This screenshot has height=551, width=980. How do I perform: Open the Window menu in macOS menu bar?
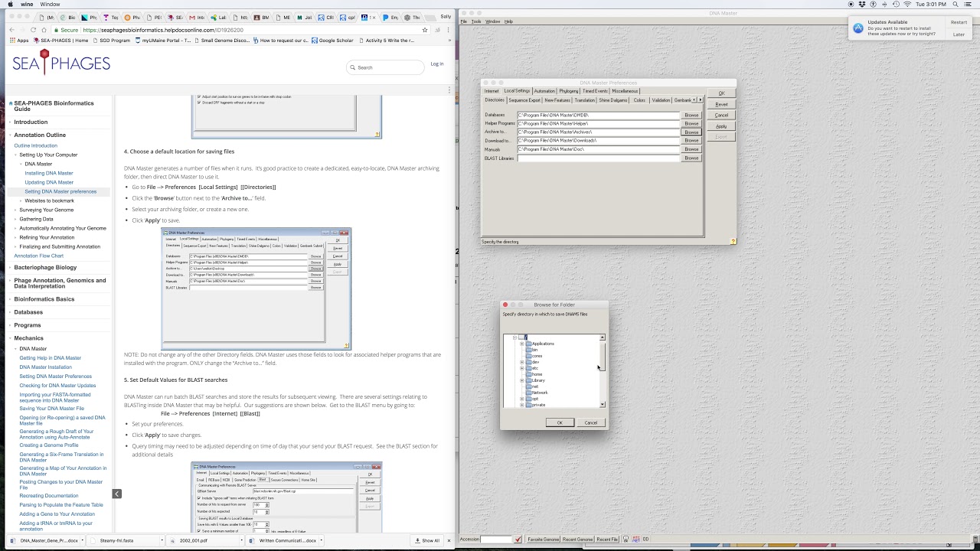50,5
